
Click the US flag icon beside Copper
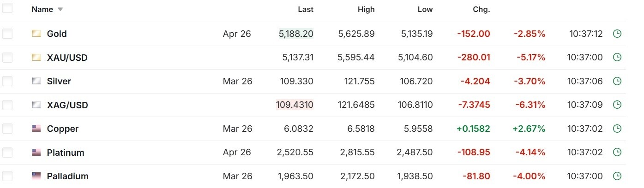[36, 129]
